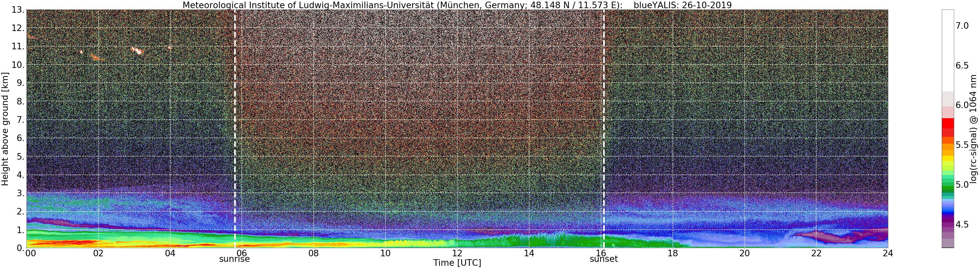Click the y-axis height label '7.'

[21, 120]
